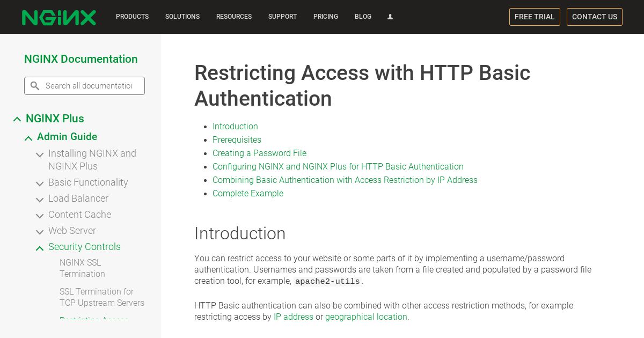Click the search magnifier icon
This screenshot has width=644, height=338.
pyautogui.click(x=35, y=86)
